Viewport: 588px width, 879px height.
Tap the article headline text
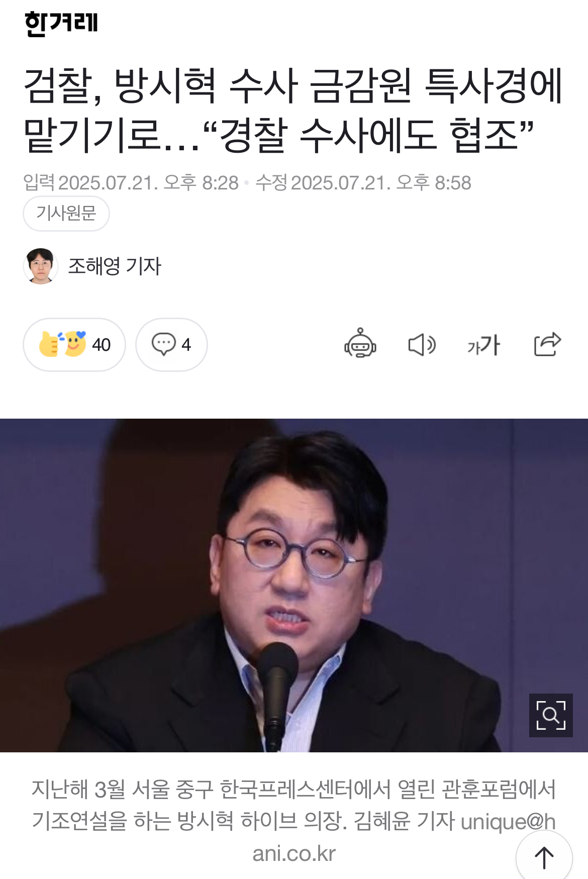(x=293, y=110)
